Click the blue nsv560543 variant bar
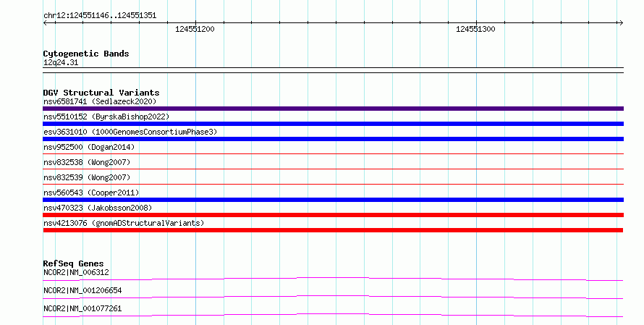This screenshot has width=644, height=325. click(333, 200)
